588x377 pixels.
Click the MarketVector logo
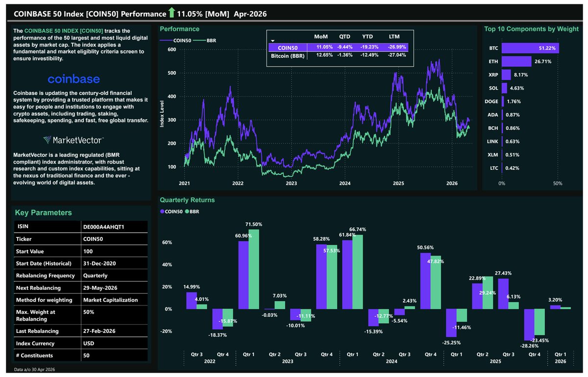point(73,140)
